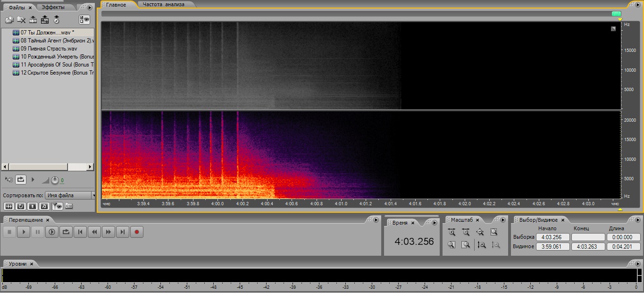Viewport: 644px width, 293px height.
Task: Click the 'Уровни' panel tab
Action: pos(17,264)
